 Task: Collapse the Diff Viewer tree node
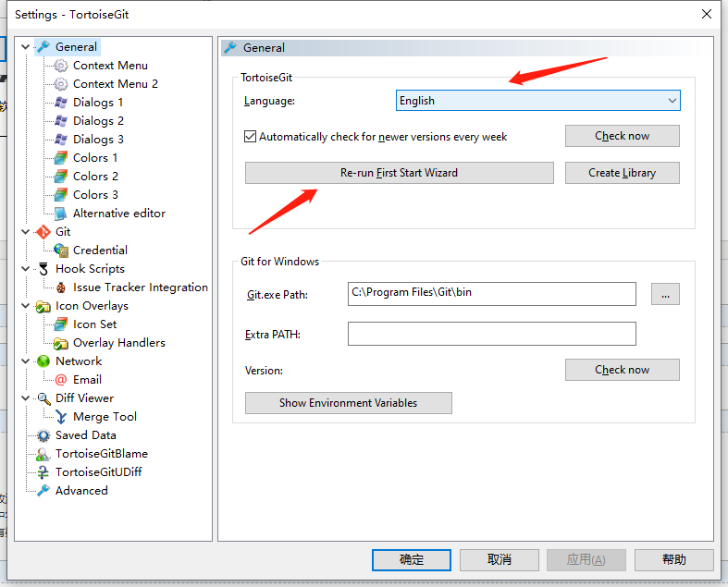click(x=26, y=398)
